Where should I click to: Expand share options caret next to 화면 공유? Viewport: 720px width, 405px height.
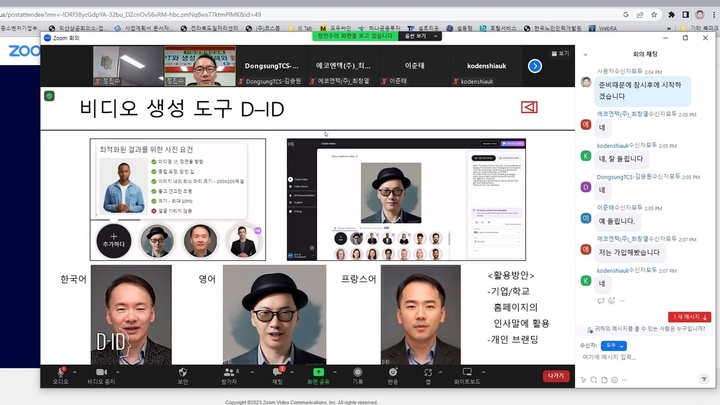point(335,372)
